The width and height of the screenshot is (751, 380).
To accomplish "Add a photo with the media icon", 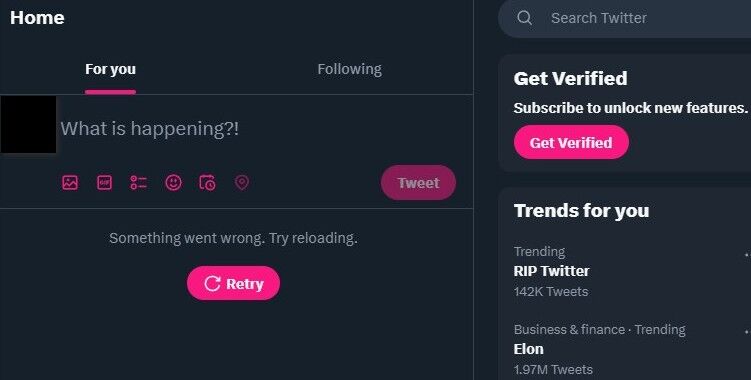I will [70, 183].
